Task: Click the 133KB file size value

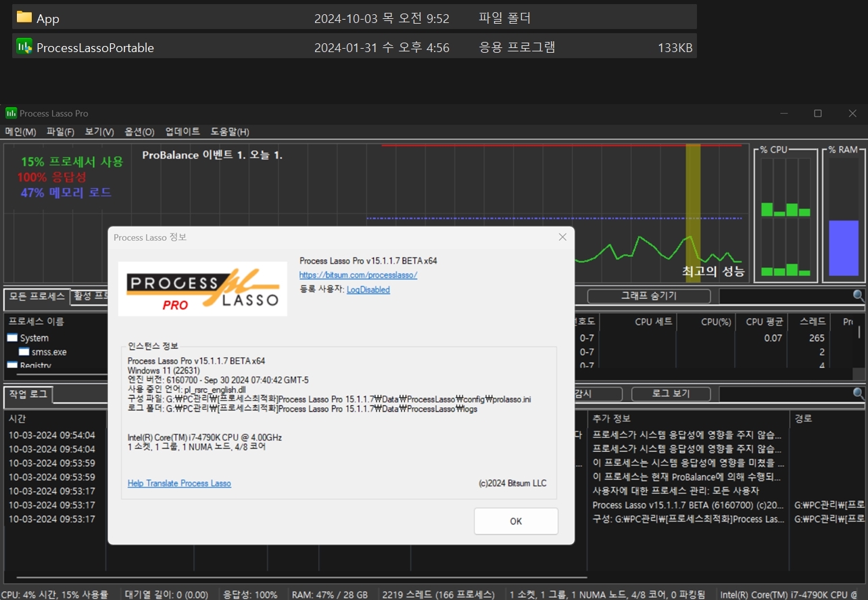Action: (675, 47)
